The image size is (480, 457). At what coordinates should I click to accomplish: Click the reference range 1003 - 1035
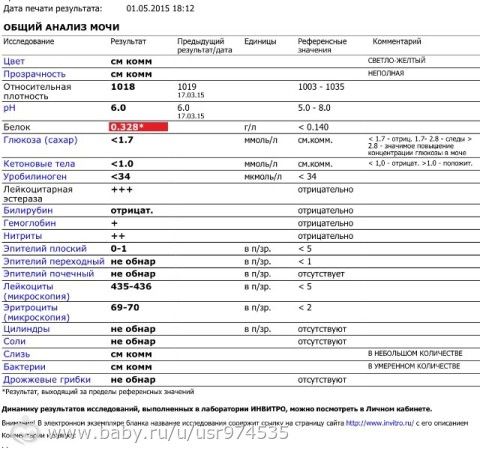(x=321, y=87)
